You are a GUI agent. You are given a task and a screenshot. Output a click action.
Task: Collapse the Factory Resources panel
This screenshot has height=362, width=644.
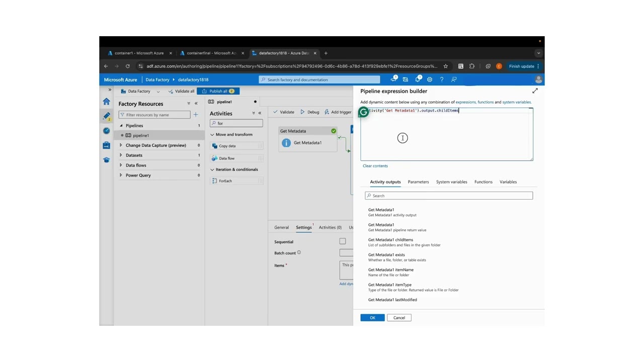[196, 104]
